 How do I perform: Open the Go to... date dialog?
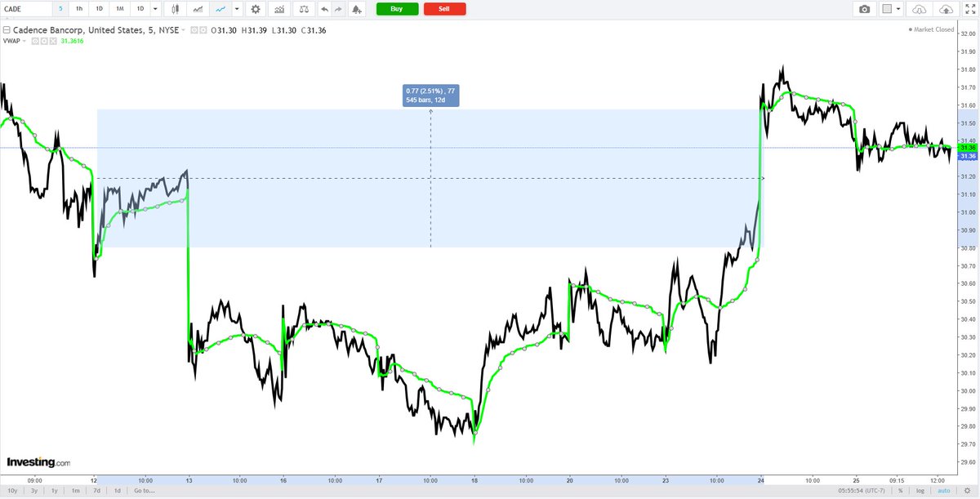(x=144, y=490)
